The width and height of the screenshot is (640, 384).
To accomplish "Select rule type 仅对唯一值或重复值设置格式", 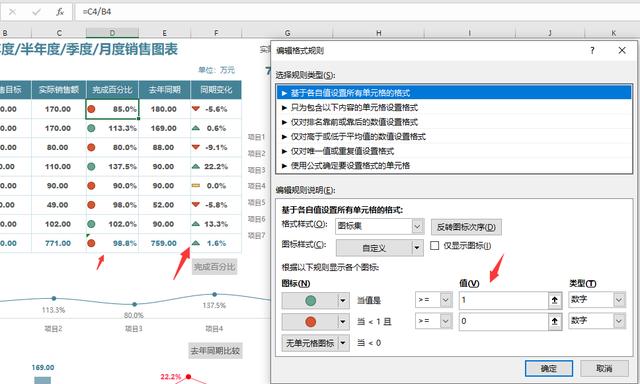I will (454, 151).
